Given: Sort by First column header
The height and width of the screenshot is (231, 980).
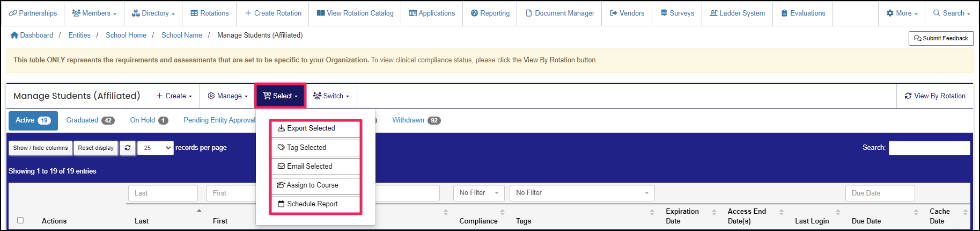Looking at the screenshot, I should [220, 221].
